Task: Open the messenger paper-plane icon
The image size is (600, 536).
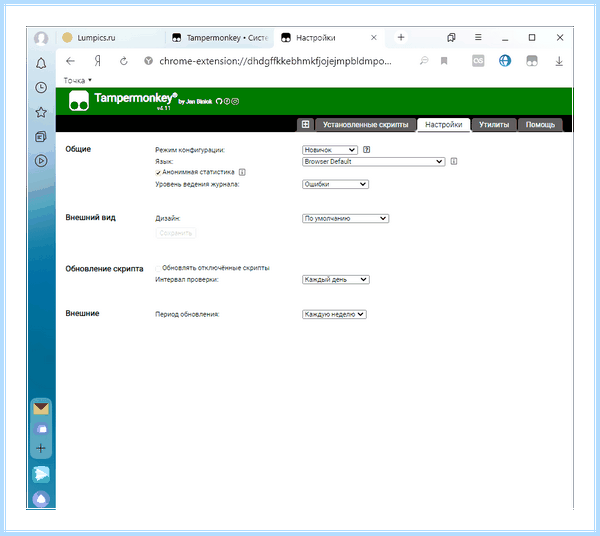Action: 41,474
